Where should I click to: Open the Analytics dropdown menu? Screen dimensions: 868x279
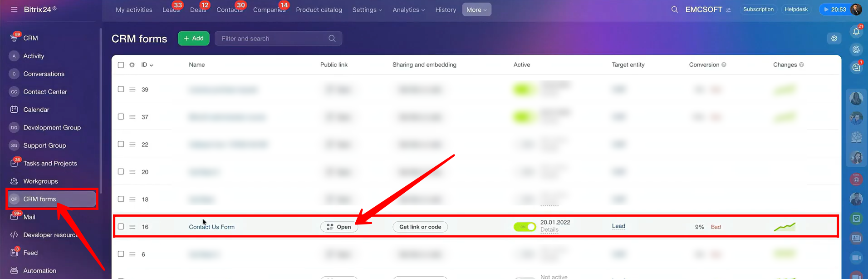click(x=408, y=10)
